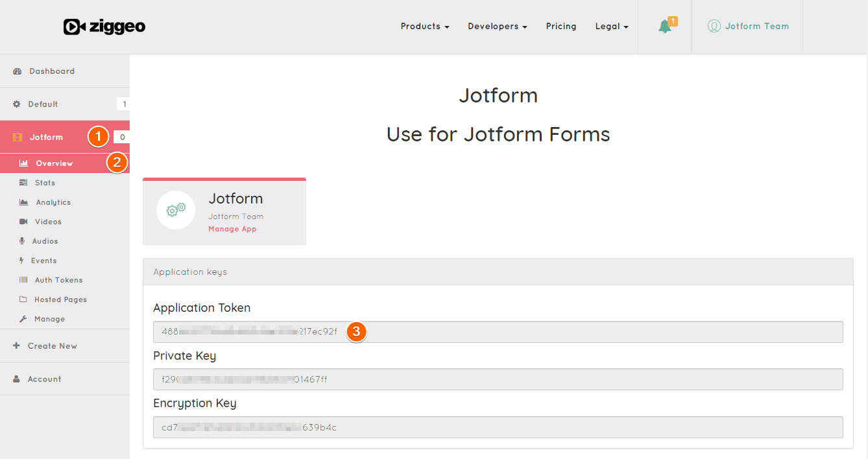
Task: Click the Events lightning bolt icon
Action: [23, 261]
